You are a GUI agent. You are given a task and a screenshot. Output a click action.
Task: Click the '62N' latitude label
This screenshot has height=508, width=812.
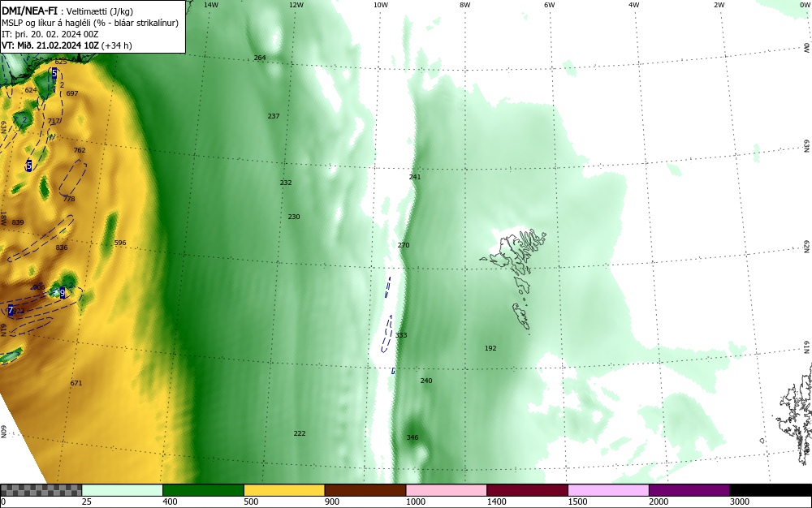pyautogui.click(x=807, y=246)
